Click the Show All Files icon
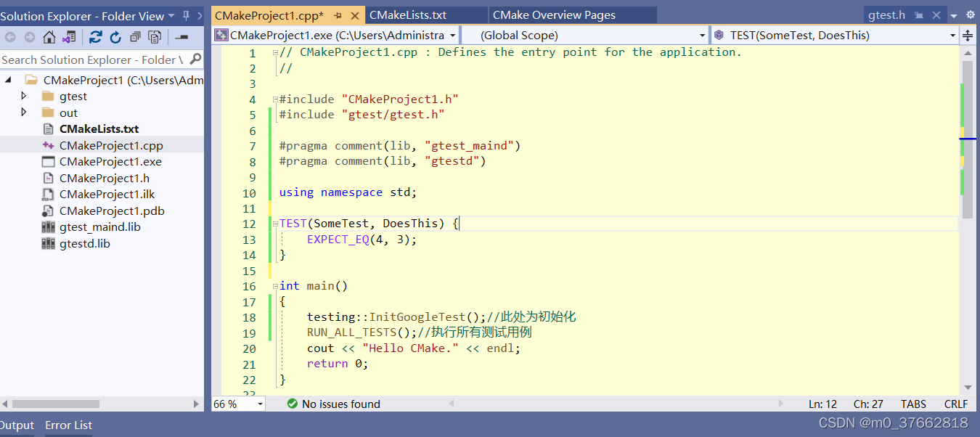980x437 pixels. click(x=155, y=37)
